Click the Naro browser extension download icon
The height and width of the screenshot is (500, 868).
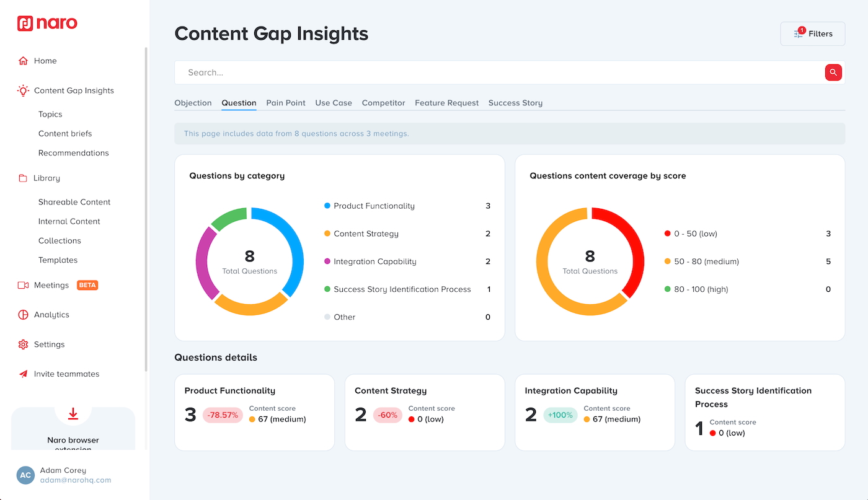pyautogui.click(x=73, y=413)
